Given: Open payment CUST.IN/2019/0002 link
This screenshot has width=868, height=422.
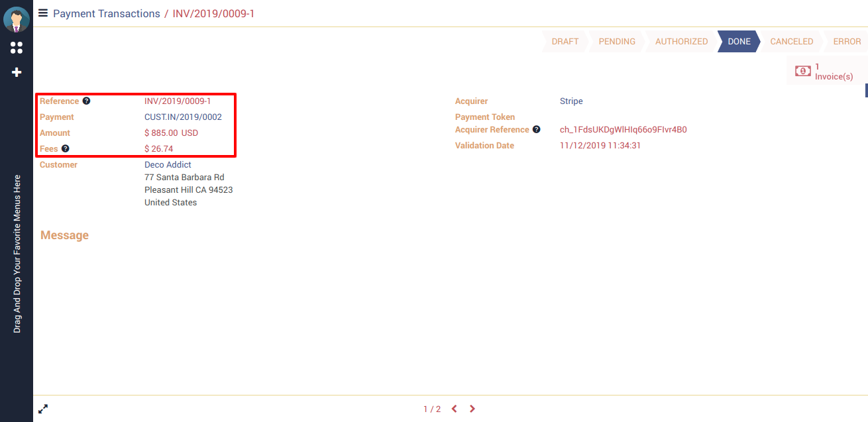Looking at the screenshot, I should click(x=183, y=117).
